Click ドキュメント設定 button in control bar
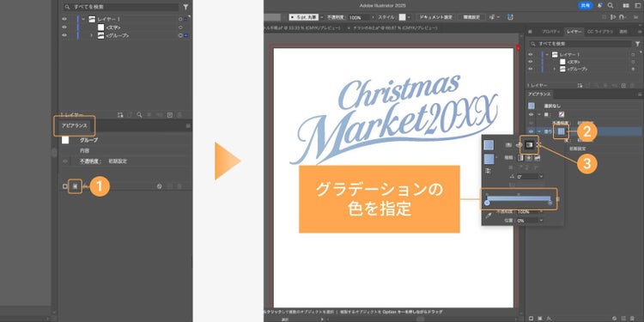This screenshot has height=322, width=644. [x=435, y=17]
